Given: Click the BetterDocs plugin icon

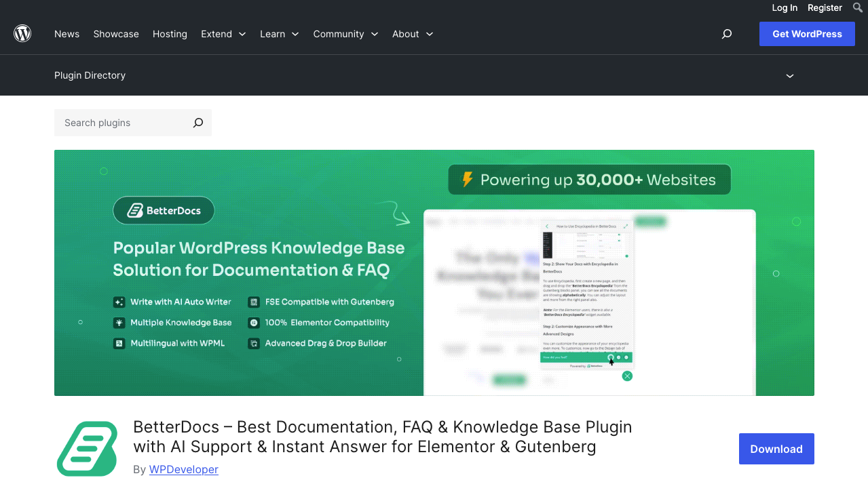Looking at the screenshot, I should (x=87, y=448).
